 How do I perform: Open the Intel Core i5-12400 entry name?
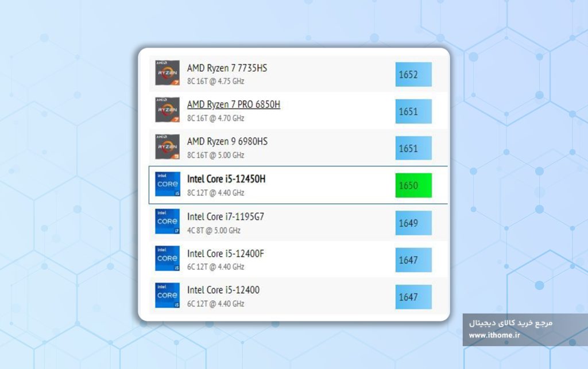(x=223, y=290)
